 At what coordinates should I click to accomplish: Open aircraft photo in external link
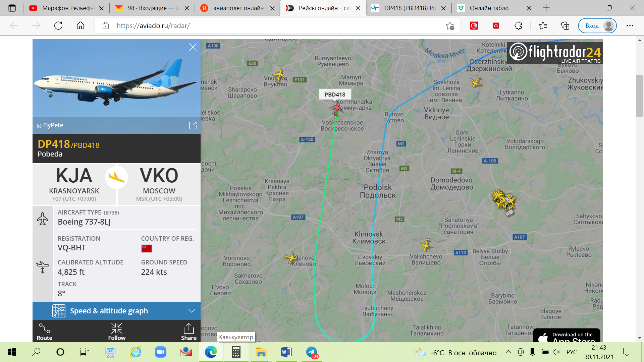(x=193, y=125)
